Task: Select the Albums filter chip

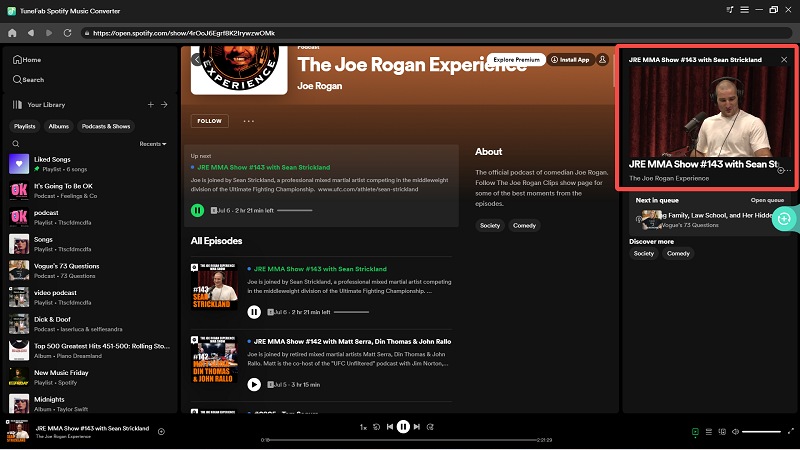Action: click(59, 126)
